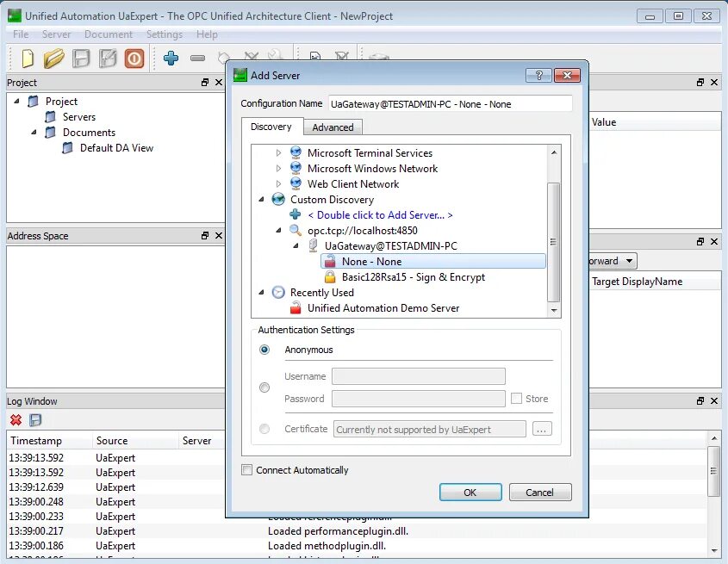This screenshot has height=564, width=728.
Task: Click the Source column header in log
Action: pyautogui.click(x=136, y=441)
